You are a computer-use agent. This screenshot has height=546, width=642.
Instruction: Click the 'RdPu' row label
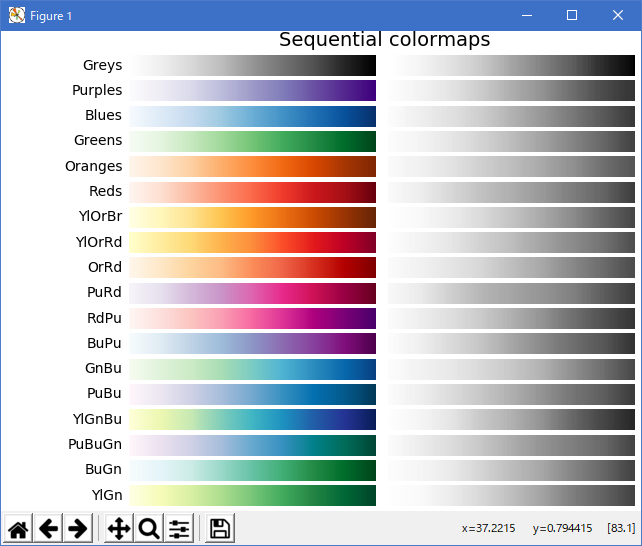coord(104,318)
